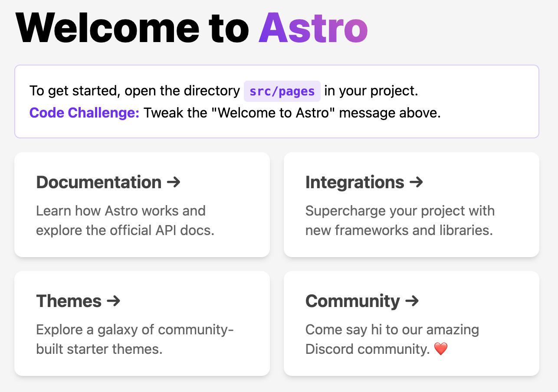Select the Integrations card description text
The height and width of the screenshot is (392, 558).
click(x=400, y=220)
